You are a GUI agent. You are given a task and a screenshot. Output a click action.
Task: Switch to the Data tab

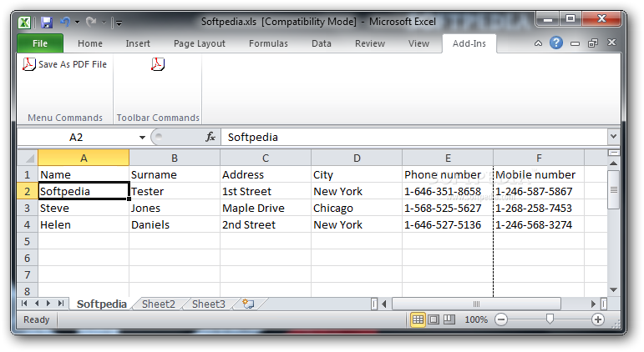[322, 43]
